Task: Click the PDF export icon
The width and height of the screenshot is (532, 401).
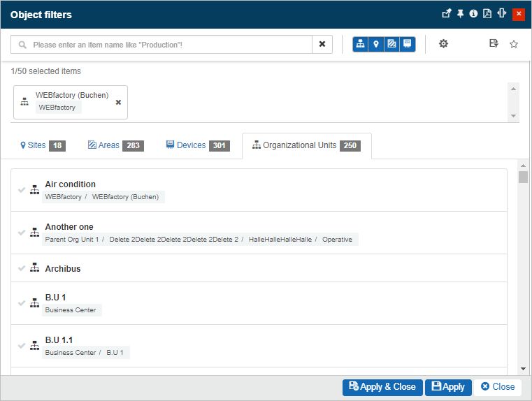Action: (487, 14)
